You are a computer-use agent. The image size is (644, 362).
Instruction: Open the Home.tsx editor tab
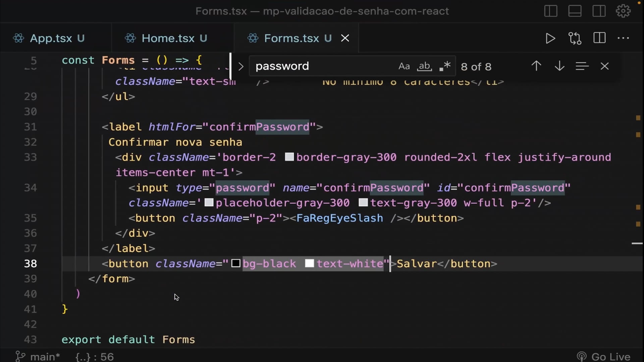click(168, 39)
